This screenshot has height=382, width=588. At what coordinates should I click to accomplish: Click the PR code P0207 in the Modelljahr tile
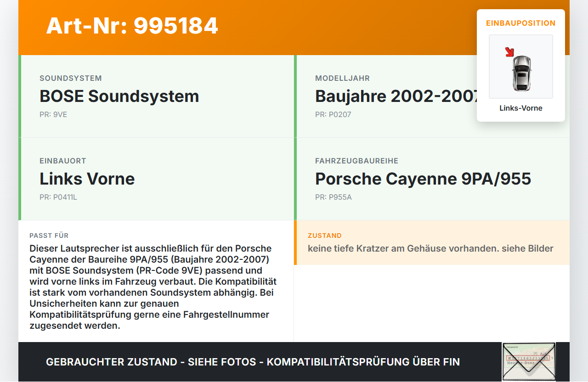[333, 114]
